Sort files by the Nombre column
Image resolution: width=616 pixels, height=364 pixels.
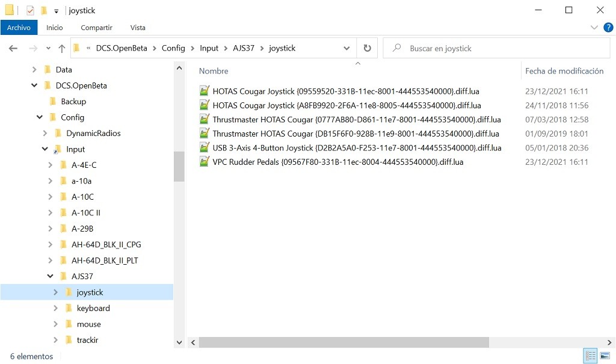click(x=214, y=71)
